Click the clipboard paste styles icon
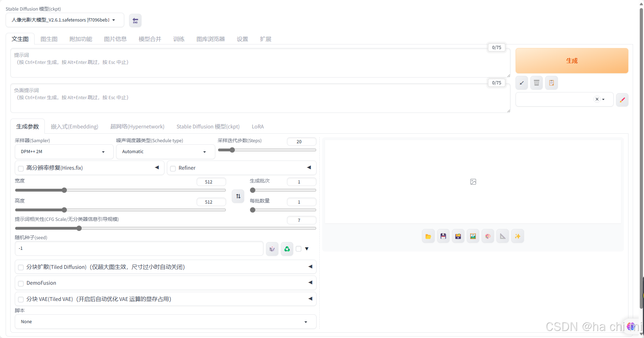Screen dimensions: 644x338 551,83
